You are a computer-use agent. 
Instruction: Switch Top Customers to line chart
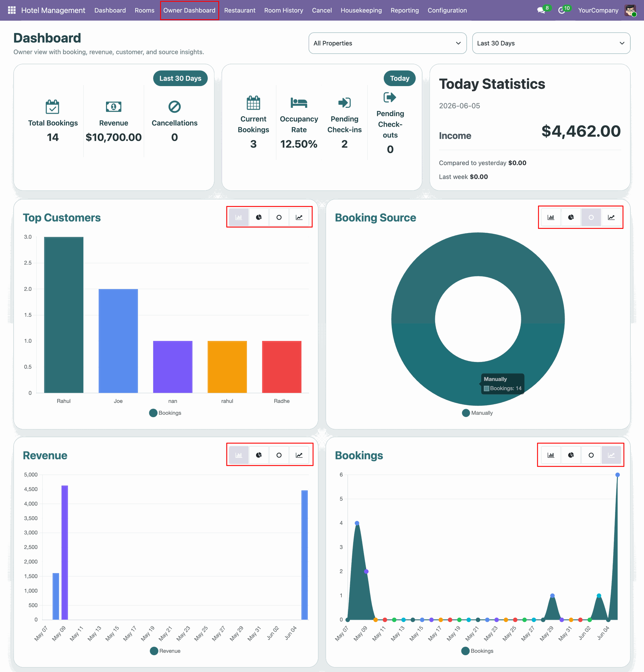(x=299, y=217)
